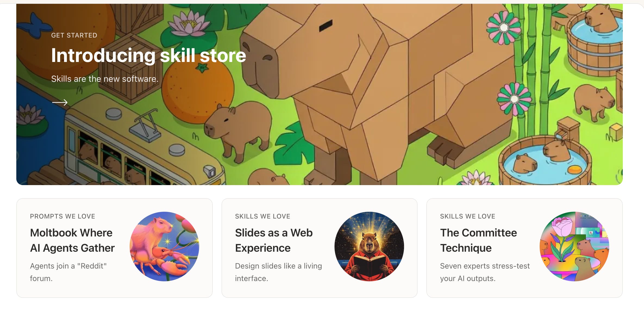Open 'The Committee Technique' title
The width and height of the screenshot is (644, 318).
(479, 240)
